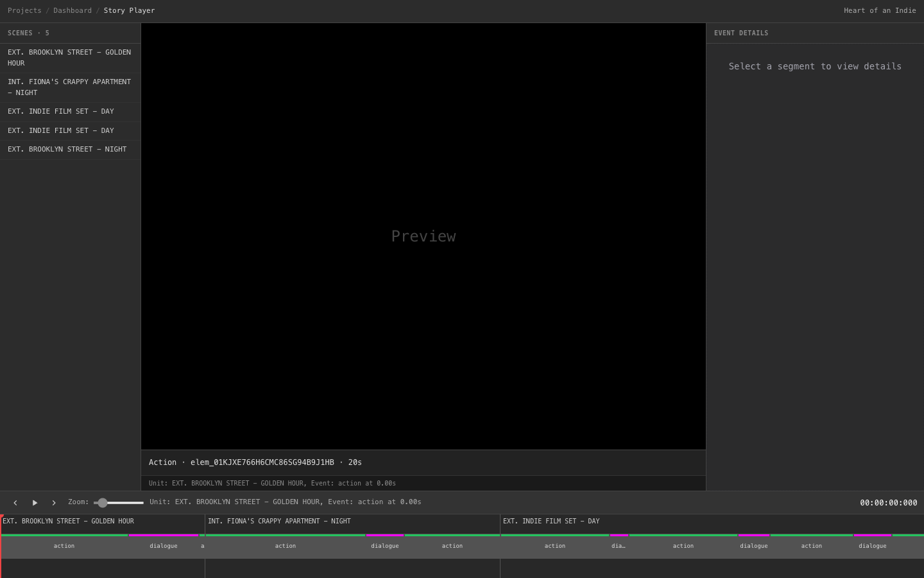Select the dialogue segment in Fiona's apartment scene
This screenshot has height=578, width=924.
(x=385, y=546)
